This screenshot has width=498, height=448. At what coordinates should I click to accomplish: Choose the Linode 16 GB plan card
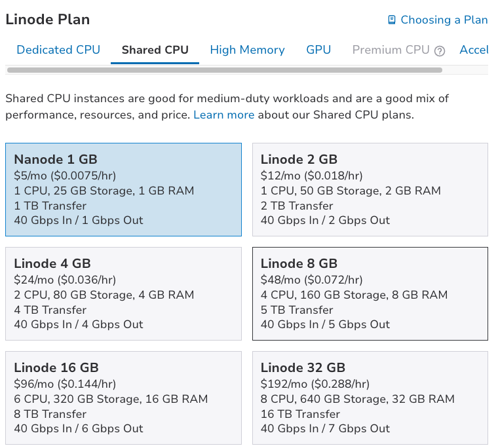pyautogui.click(x=124, y=398)
